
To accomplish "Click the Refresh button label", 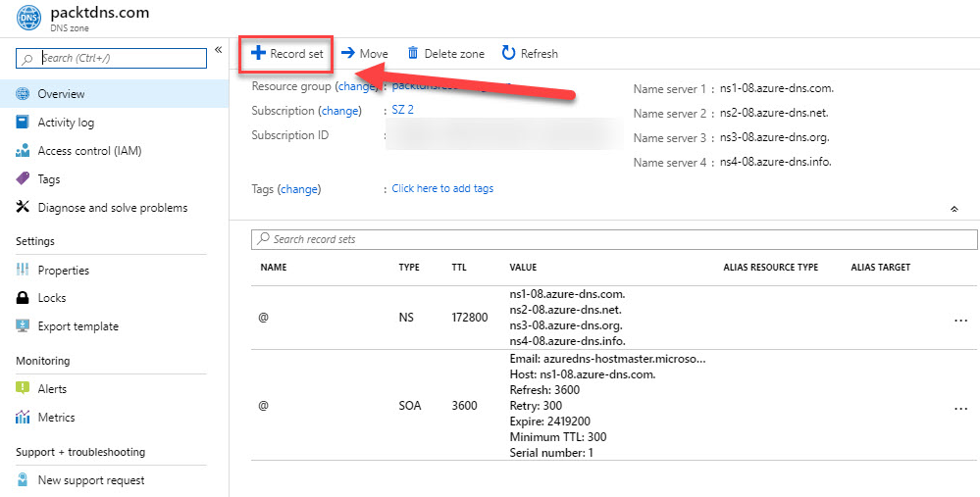I will (x=540, y=54).
